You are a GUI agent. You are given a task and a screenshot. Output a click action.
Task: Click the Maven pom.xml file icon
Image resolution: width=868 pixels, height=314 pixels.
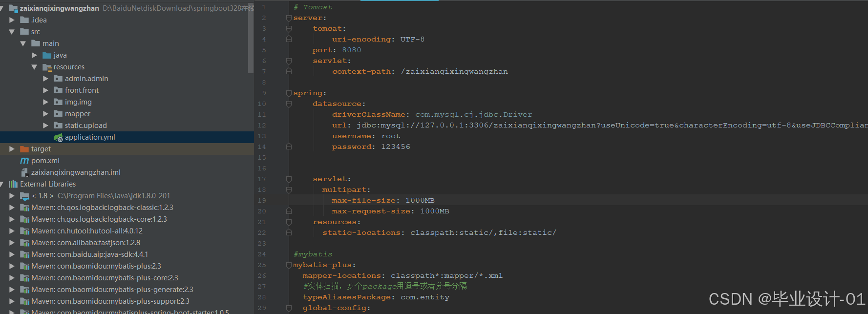click(24, 161)
